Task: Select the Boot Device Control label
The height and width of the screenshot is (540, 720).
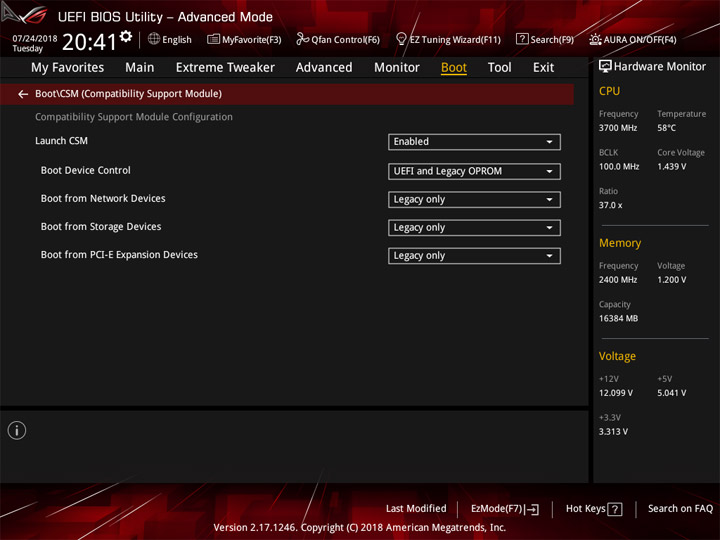Action: (x=85, y=170)
